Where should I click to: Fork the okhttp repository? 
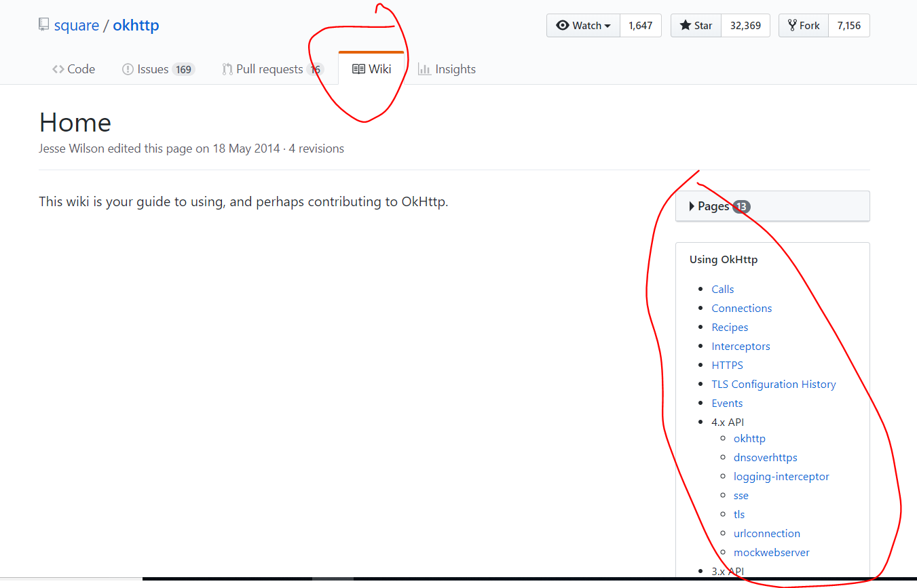point(804,26)
